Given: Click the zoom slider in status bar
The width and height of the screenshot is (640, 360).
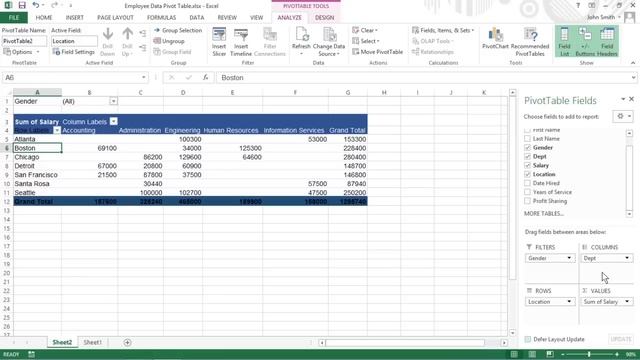Looking at the screenshot, I should [589, 354].
